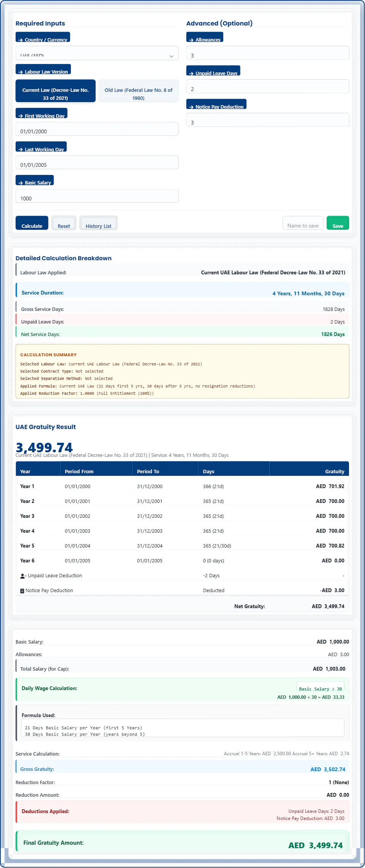
Task: Open the History List
Action: (98, 223)
